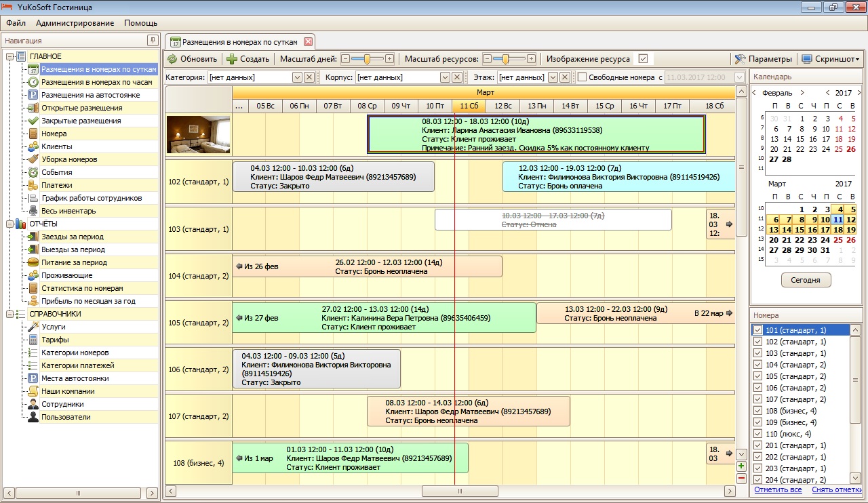Open Параметры tools icon in toolbar
This screenshot has width=868, height=503.
tap(740, 59)
